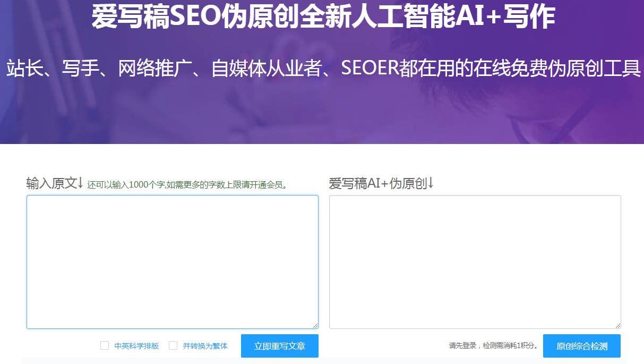The image size is (644, 364).
Task: Click the resize grip of the output box
Action: point(618,325)
